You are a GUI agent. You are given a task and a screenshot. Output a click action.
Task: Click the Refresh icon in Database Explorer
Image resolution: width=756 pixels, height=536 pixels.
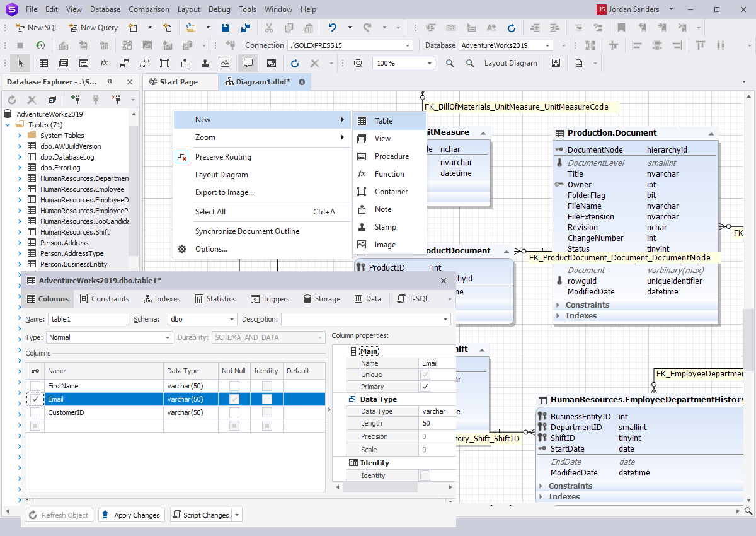[x=11, y=100]
